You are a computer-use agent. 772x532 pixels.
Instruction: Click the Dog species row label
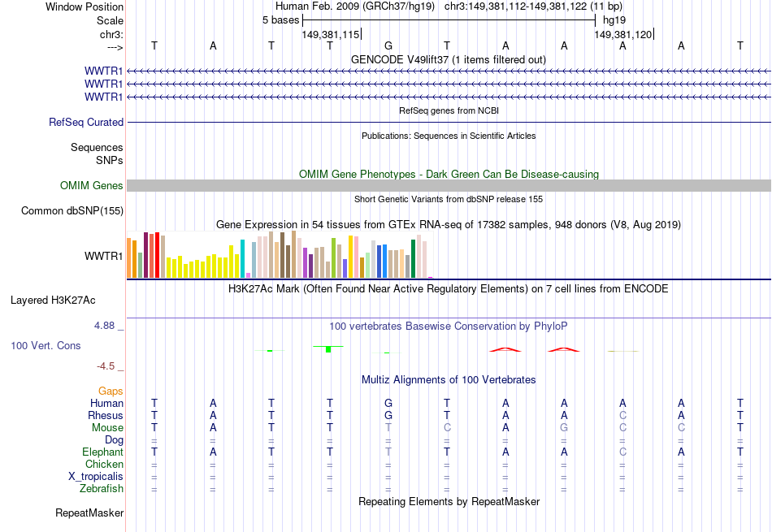pyautogui.click(x=115, y=440)
